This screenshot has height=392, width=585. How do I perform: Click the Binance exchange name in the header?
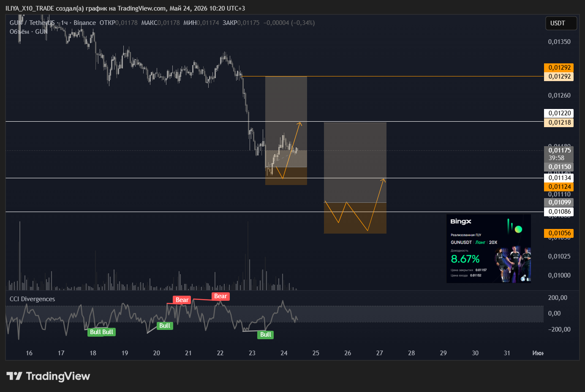(84, 23)
